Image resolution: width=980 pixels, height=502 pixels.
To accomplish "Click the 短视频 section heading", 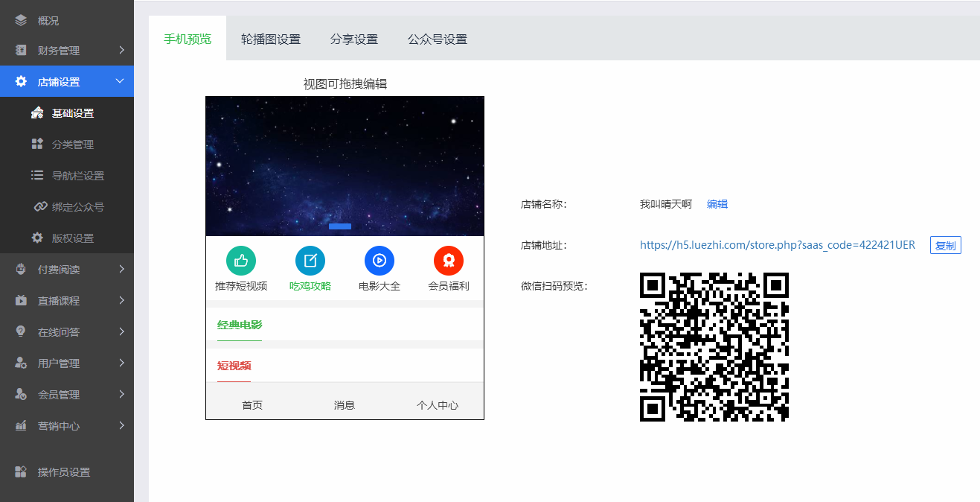I will (234, 366).
